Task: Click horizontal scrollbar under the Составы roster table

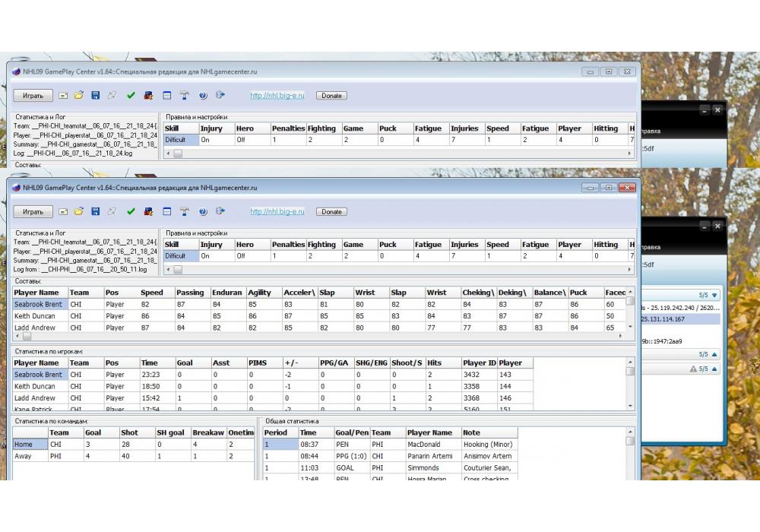Action: [x=319, y=335]
